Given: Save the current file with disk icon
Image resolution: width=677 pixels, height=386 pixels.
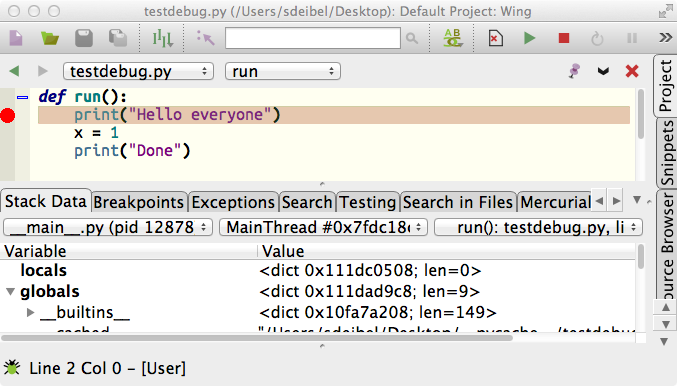Looking at the screenshot, I should 84,38.
